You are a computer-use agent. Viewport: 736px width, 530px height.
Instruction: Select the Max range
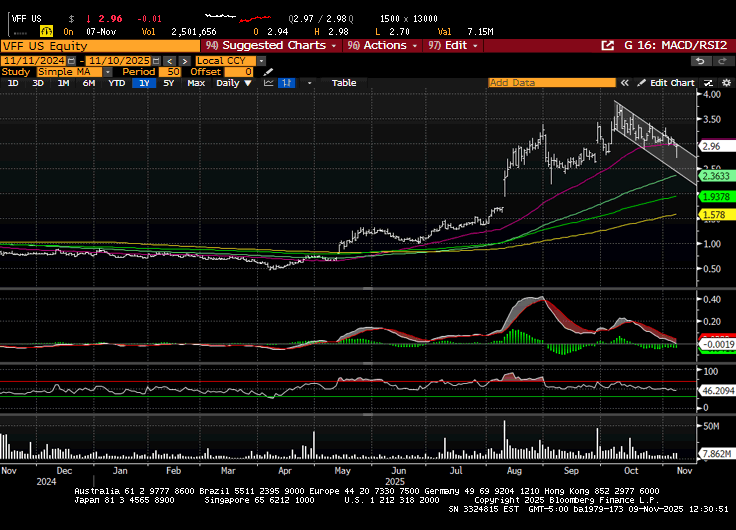(x=196, y=83)
